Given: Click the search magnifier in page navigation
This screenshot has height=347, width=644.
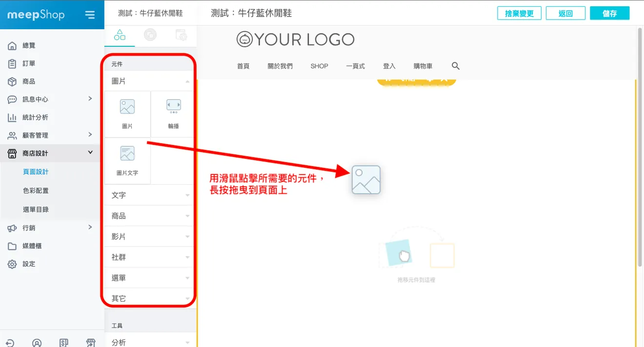Looking at the screenshot, I should point(456,66).
